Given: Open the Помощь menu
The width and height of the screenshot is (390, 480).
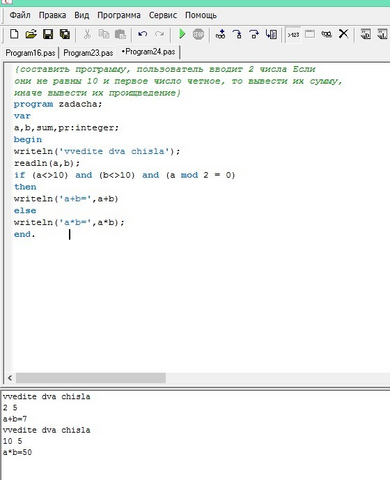Looking at the screenshot, I should click(201, 15).
